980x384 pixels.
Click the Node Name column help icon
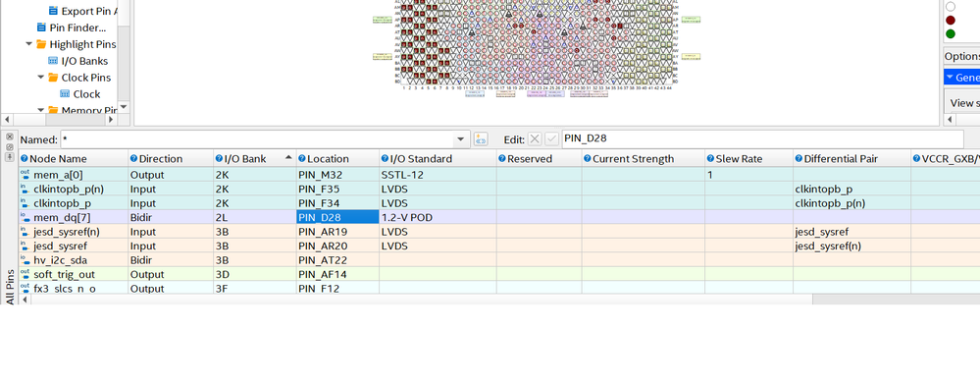point(25,159)
